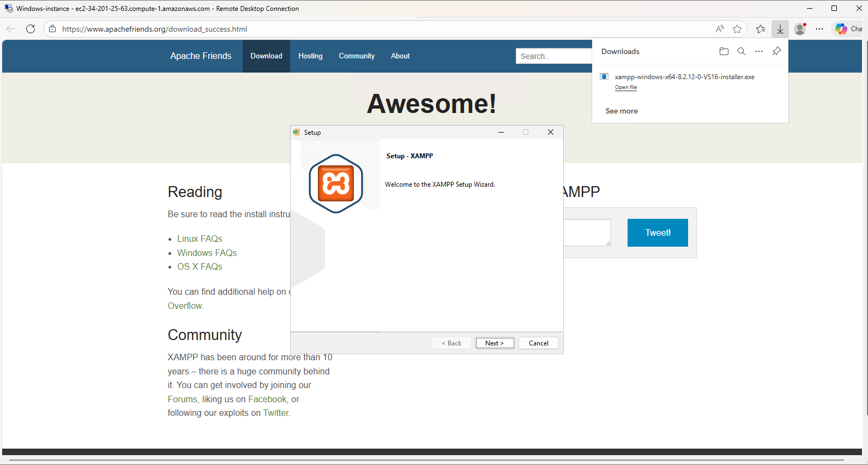Open the Favorites list icon

pyautogui.click(x=761, y=29)
